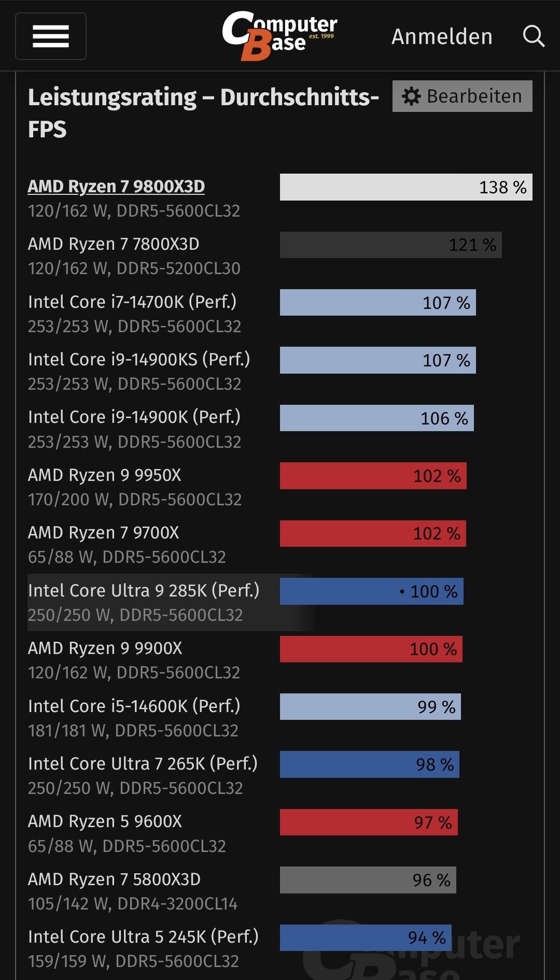Open the hamburger navigation menu
Image resolution: width=560 pixels, height=980 pixels.
pos(51,36)
